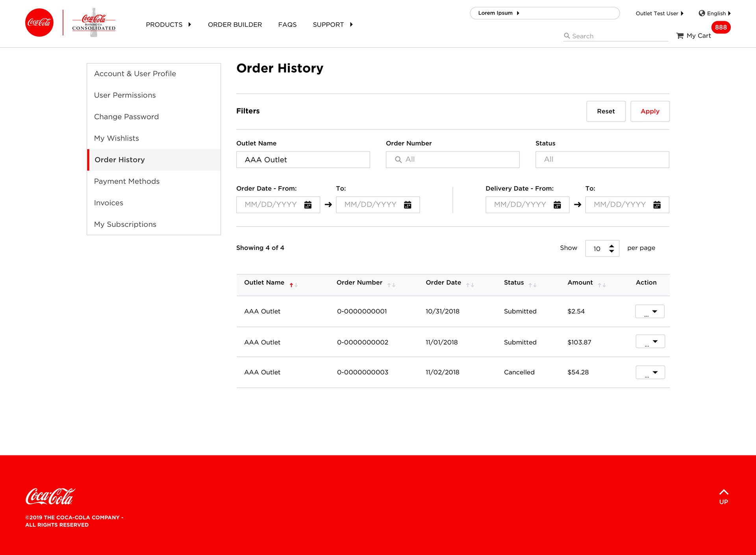
Task: Open action dropdown for order 0-0000000003
Action: (x=650, y=372)
